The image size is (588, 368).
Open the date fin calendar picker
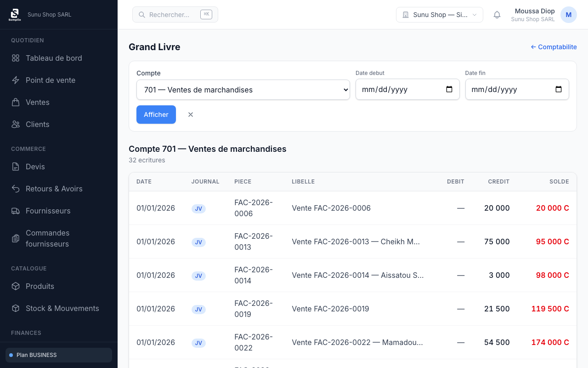pos(559,90)
